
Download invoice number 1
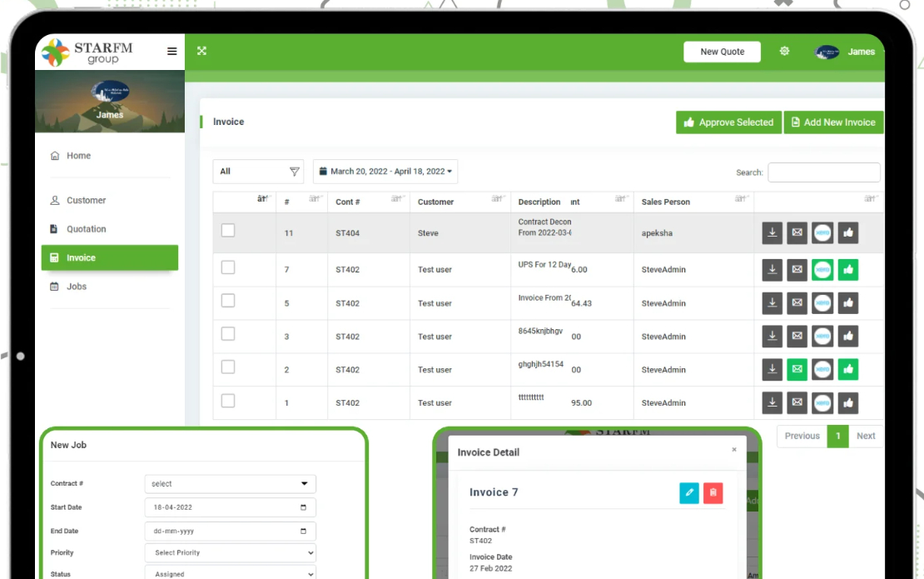tap(772, 402)
